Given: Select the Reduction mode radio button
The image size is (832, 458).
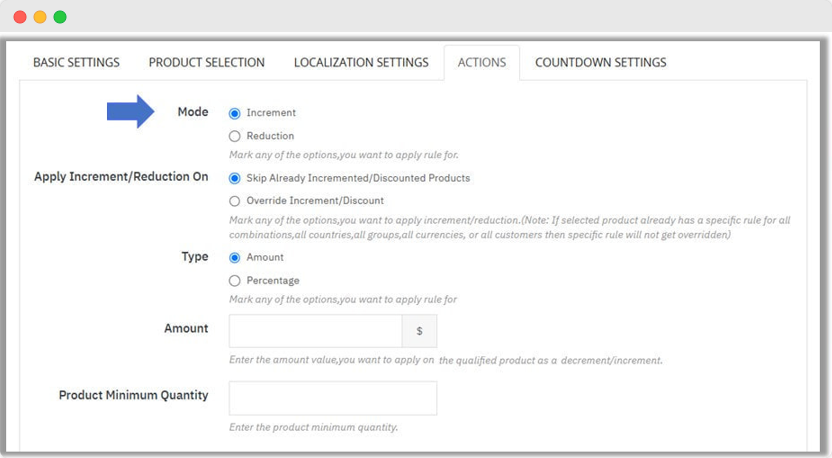Looking at the screenshot, I should pyautogui.click(x=235, y=136).
